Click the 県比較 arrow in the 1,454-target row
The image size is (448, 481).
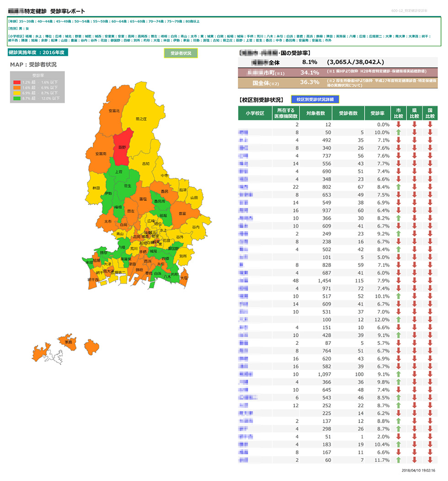click(414, 280)
